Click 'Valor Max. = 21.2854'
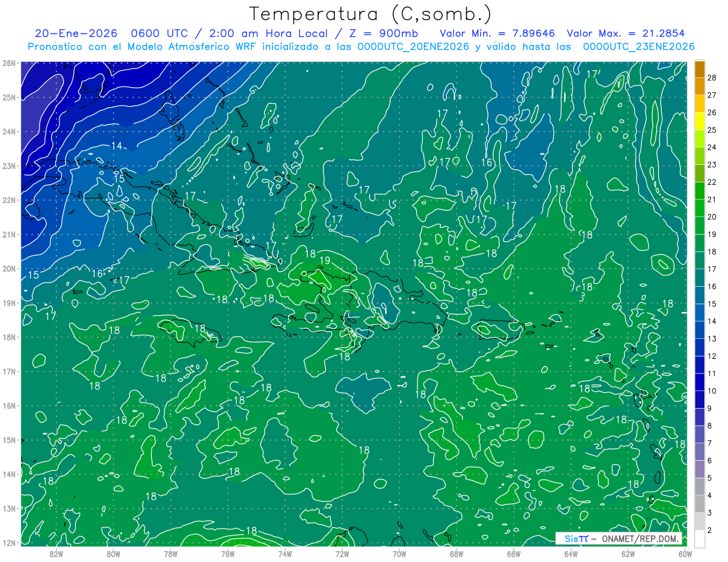The height and width of the screenshot is (562, 728). click(626, 33)
